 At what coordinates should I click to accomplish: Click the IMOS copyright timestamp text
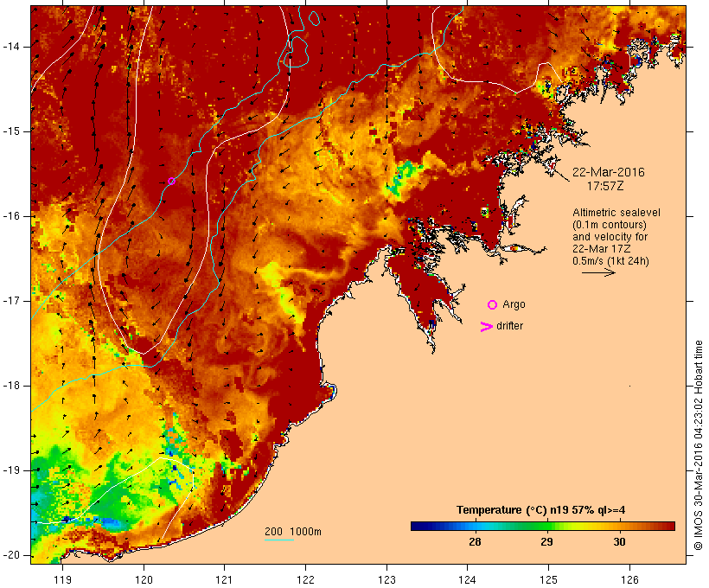(x=698, y=445)
